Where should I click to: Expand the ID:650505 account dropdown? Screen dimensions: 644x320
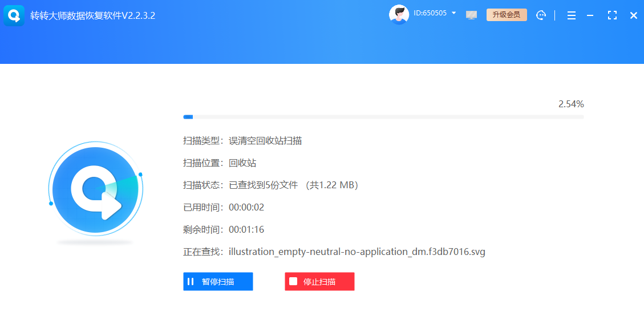tap(454, 13)
